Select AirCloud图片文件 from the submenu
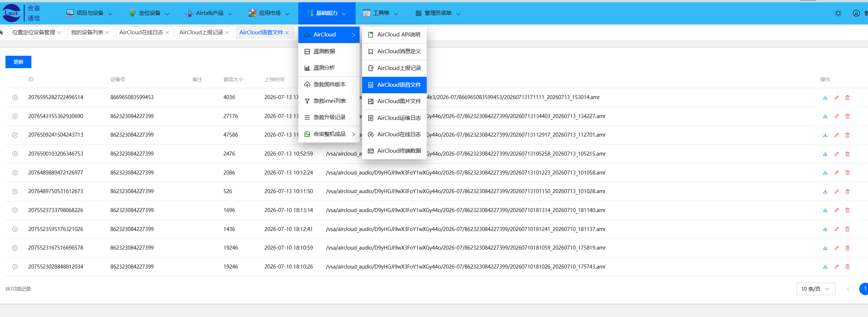This screenshot has width=868, height=317. pos(394,101)
